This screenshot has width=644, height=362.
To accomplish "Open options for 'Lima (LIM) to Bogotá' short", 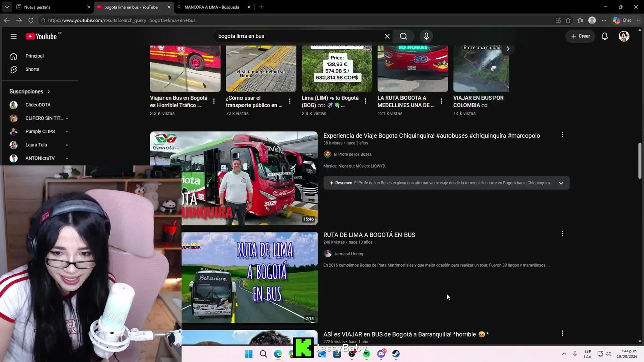I will coord(366,101).
